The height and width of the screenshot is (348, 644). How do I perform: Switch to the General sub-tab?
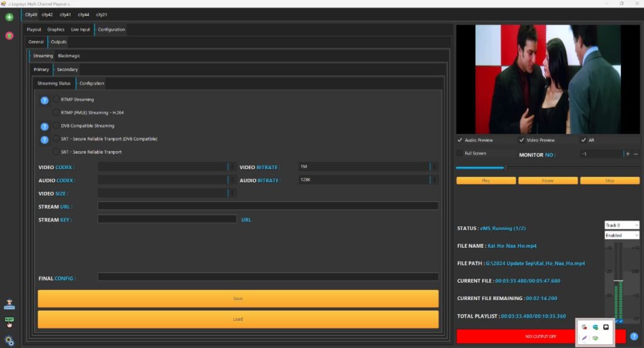point(36,42)
